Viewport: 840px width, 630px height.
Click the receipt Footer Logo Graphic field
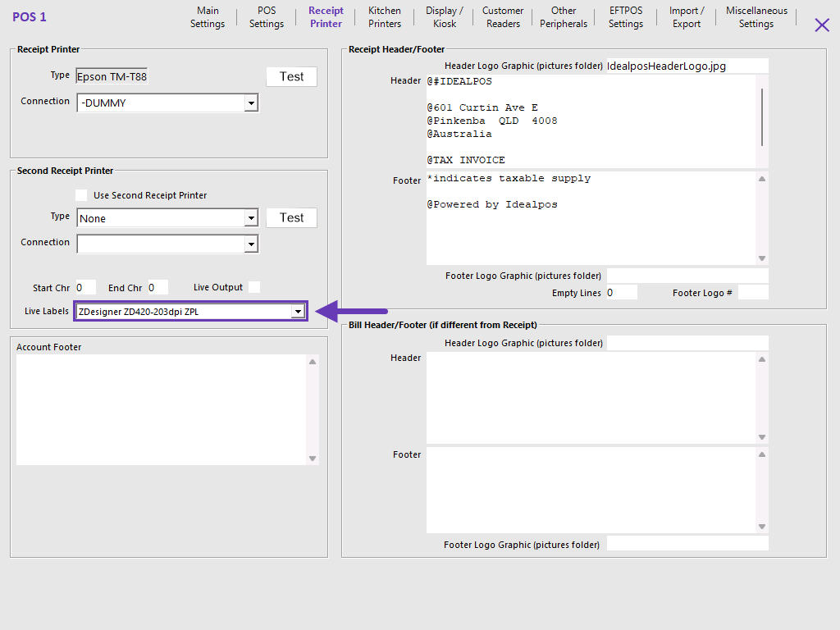click(687, 276)
